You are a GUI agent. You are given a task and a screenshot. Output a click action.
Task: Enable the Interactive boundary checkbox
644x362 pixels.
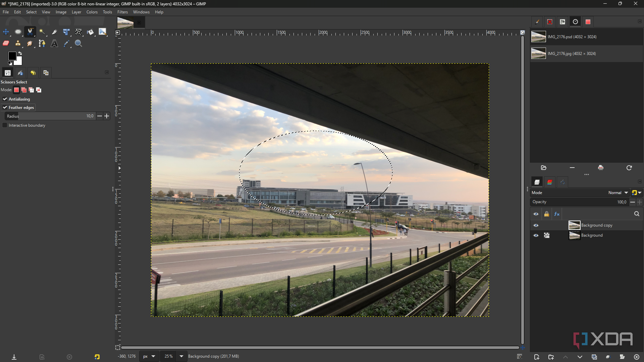point(5,125)
